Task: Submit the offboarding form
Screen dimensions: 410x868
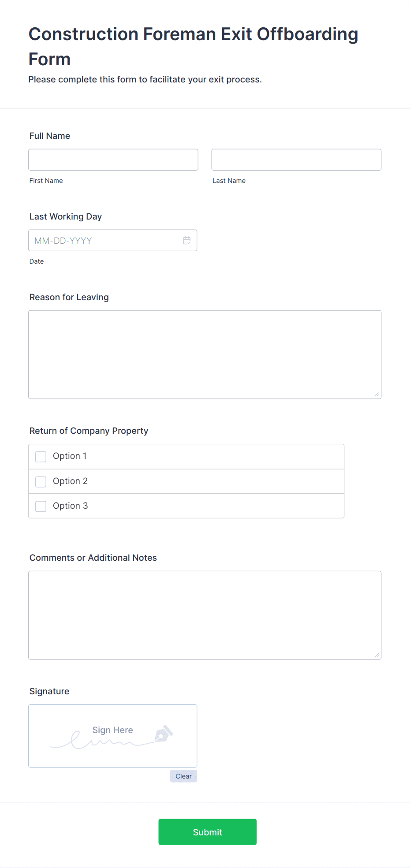Action: point(208,832)
